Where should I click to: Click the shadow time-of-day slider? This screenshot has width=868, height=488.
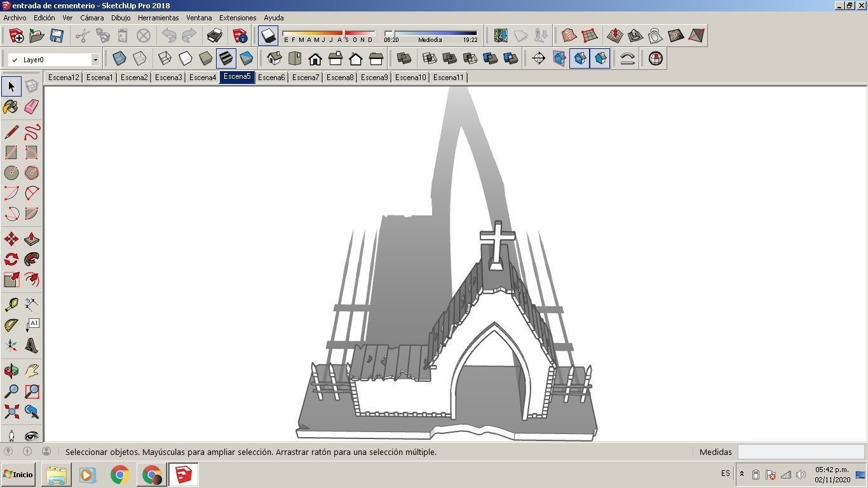[x=431, y=33]
